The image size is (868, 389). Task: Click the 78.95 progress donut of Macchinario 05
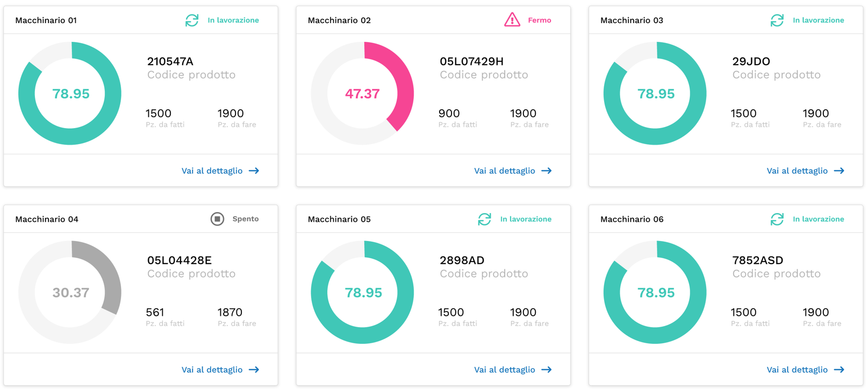pos(362,292)
